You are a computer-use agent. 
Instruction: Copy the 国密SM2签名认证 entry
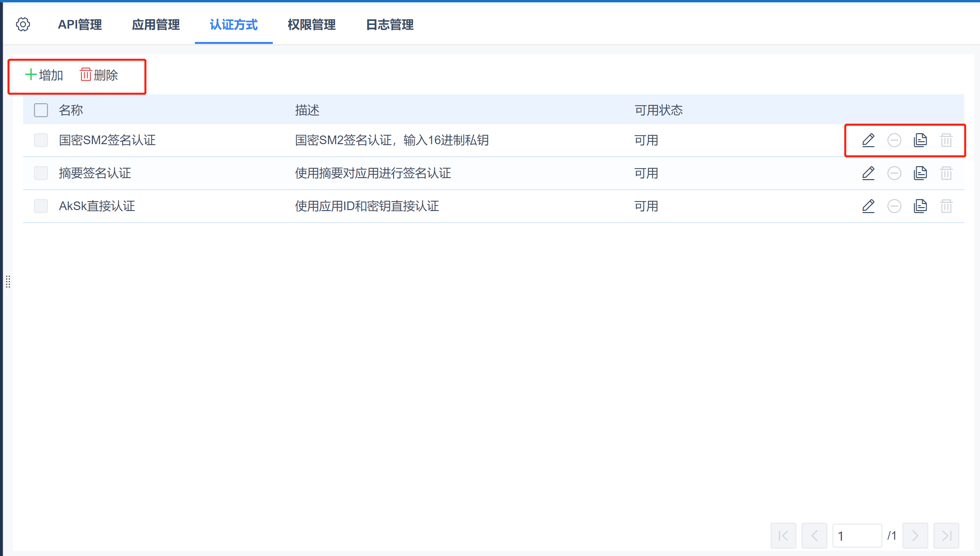click(x=920, y=140)
